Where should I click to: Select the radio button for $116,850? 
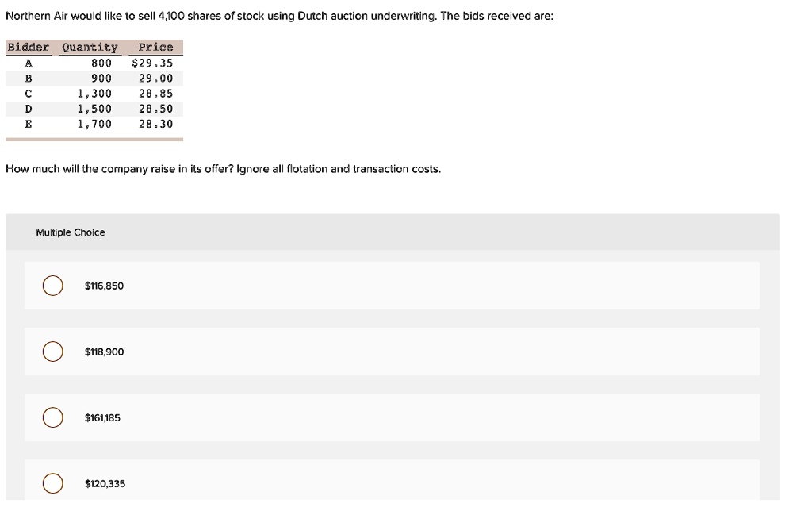(x=52, y=285)
